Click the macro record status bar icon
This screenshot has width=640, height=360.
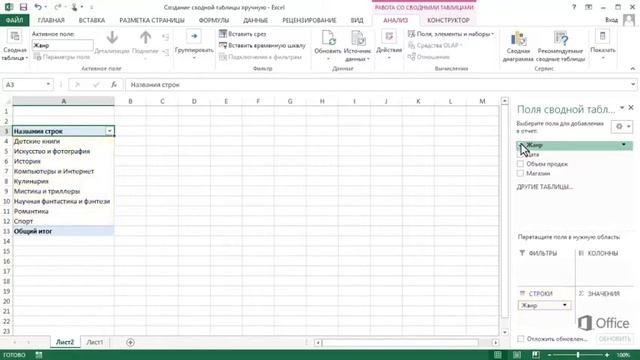click(x=39, y=355)
